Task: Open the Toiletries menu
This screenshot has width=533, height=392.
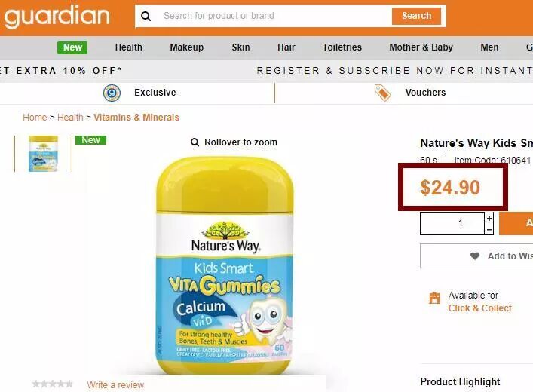Action: (342, 47)
